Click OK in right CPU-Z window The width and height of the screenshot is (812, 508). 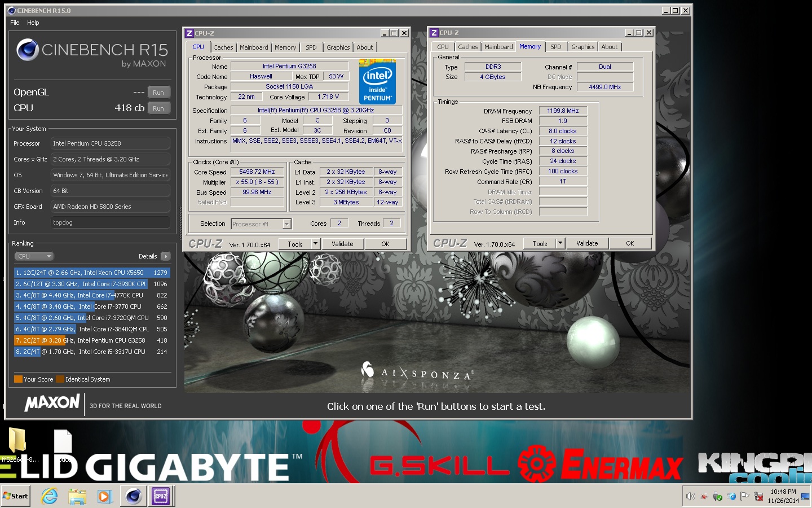click(630, 243)
